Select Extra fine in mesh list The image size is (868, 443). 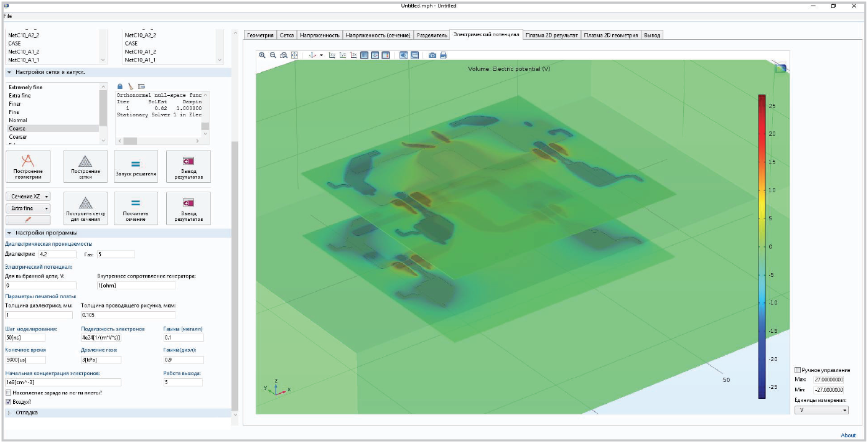tap(52, 96)
